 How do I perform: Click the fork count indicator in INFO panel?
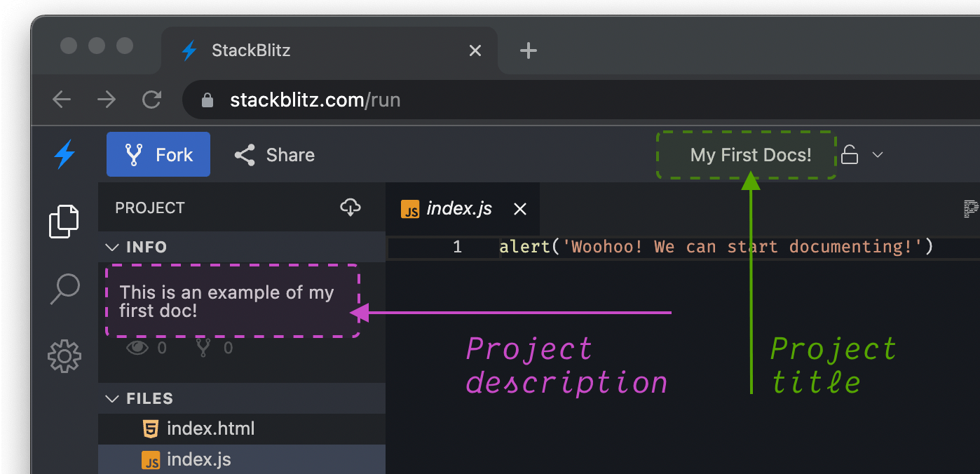point(203,347)
